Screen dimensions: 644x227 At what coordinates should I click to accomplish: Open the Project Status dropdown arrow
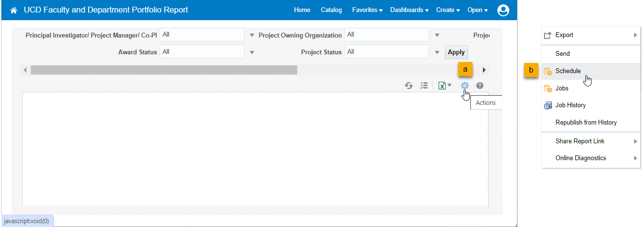click(437, 52)
